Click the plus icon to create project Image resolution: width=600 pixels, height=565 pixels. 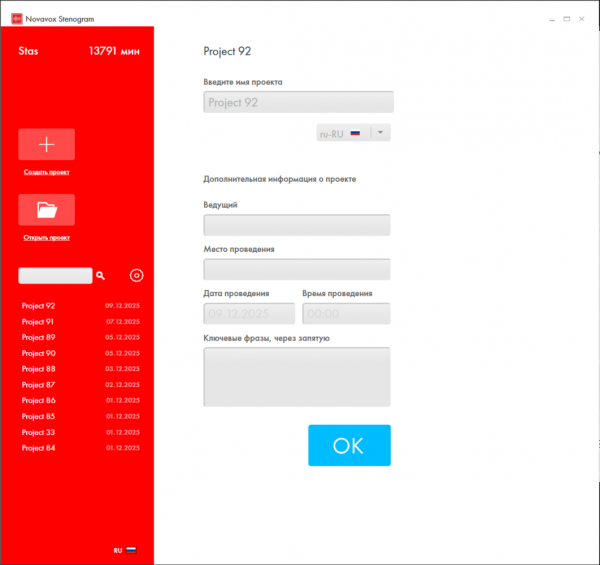click(x=46, y=145)
